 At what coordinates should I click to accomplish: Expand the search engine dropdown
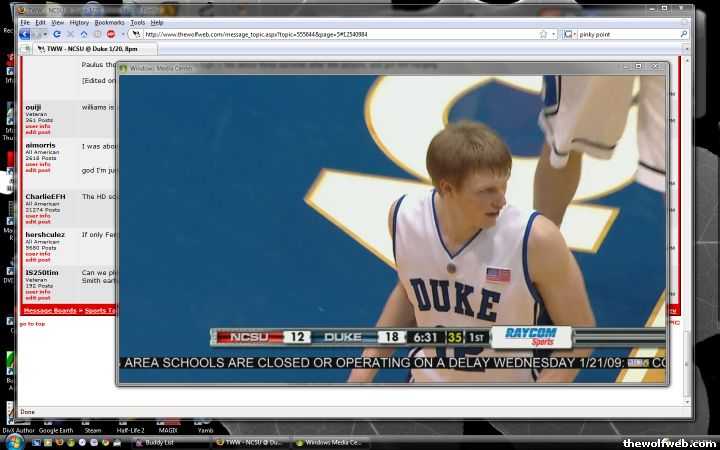point(573,34)
